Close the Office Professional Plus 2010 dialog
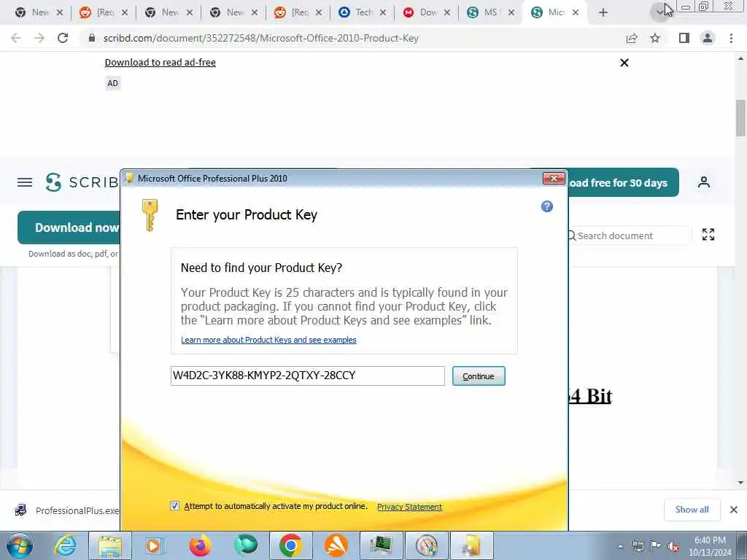 click(554, 178)
